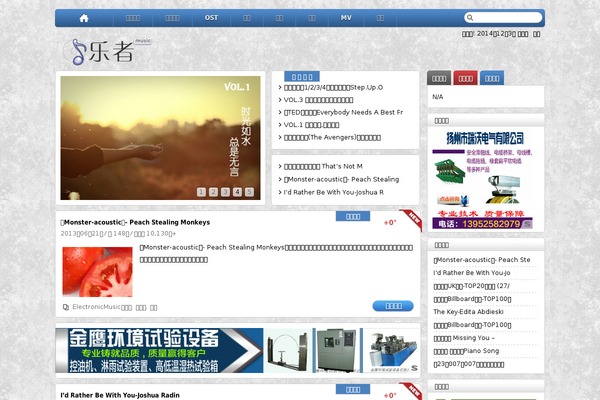
Task: Open I'd Rather Be With You-Joshua R link
Action: coord(334,192)
